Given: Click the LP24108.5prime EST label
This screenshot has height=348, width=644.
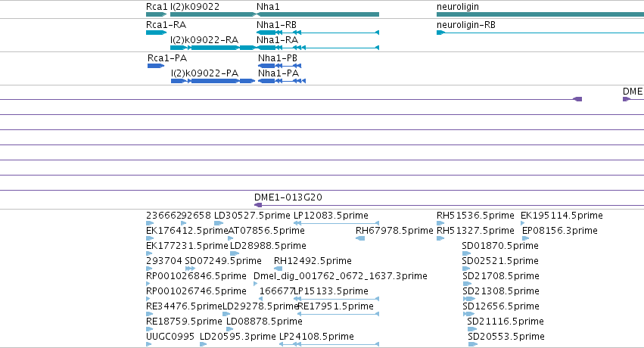Looking at the screenshot, I should click(x=316, y=337).
